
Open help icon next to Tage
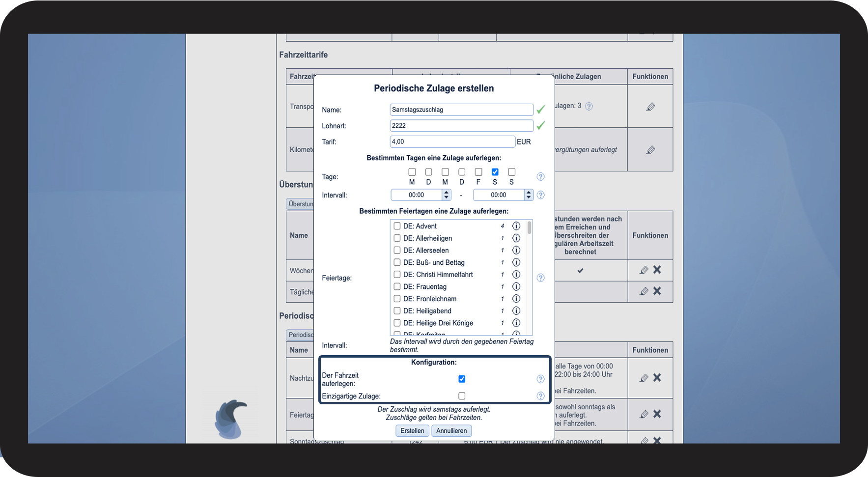click(540, 176)
